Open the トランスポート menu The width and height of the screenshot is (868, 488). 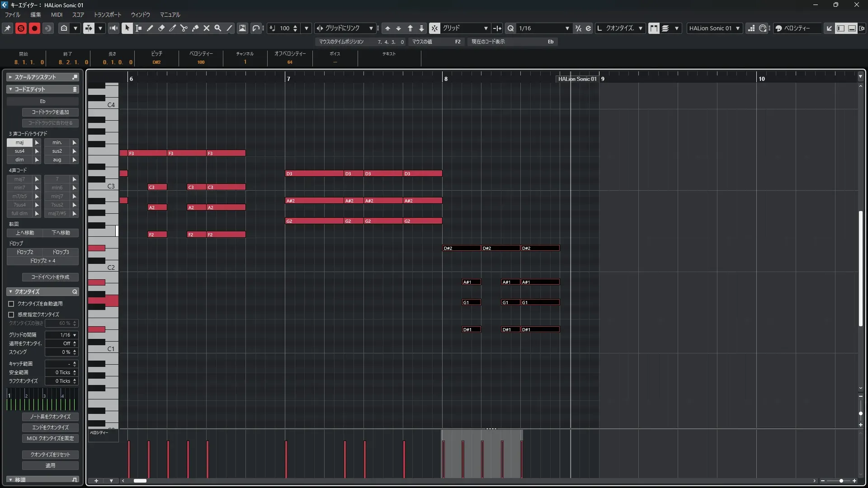107,14
